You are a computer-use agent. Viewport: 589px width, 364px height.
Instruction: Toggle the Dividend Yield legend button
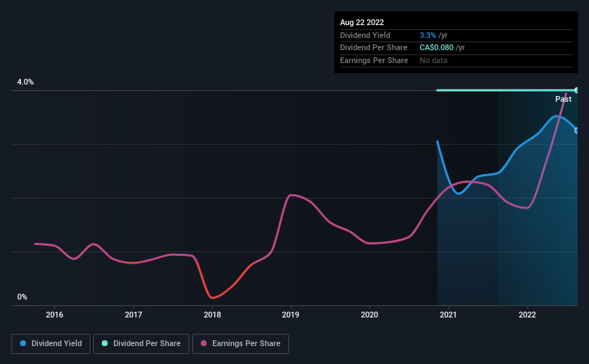point(51,344)
